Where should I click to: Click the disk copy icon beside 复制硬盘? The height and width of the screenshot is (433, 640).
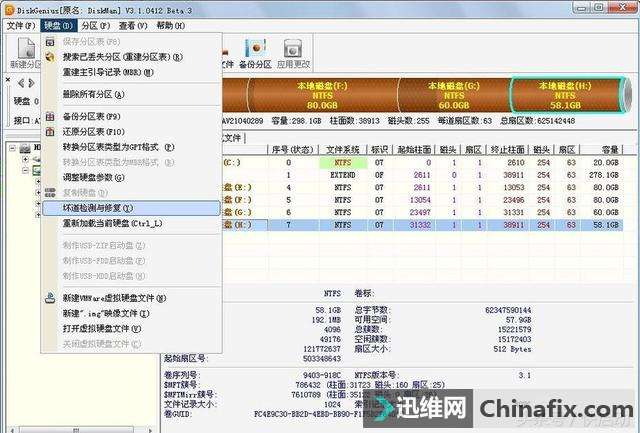pyautogui.click(x=50, y=193)
